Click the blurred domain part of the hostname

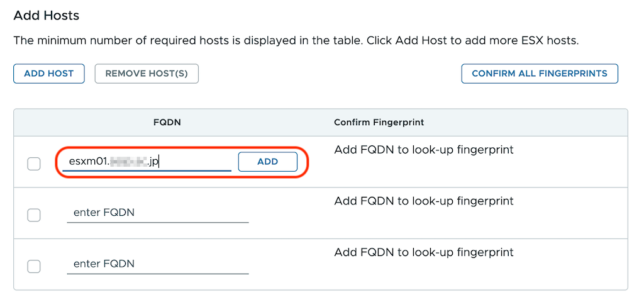click(x=128, y=162)
